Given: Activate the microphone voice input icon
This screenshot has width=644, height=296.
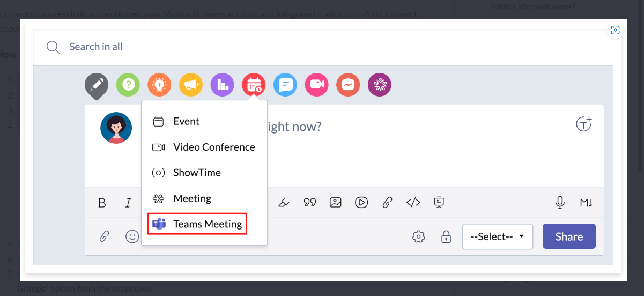Looking at the screenshot, I should click(560, 202).
